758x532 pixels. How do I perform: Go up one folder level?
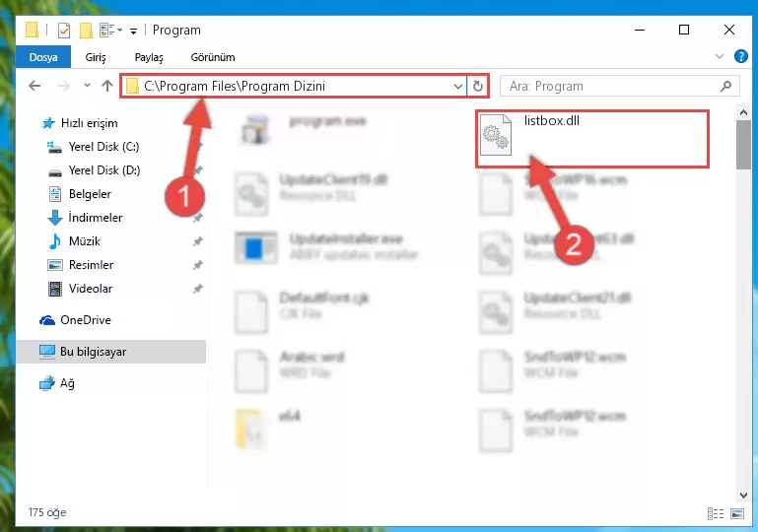tap(106, 86)
